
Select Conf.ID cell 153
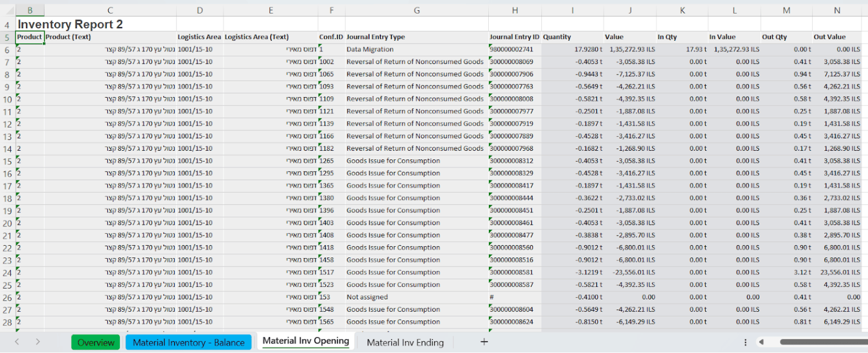click(x=332, y=297)
